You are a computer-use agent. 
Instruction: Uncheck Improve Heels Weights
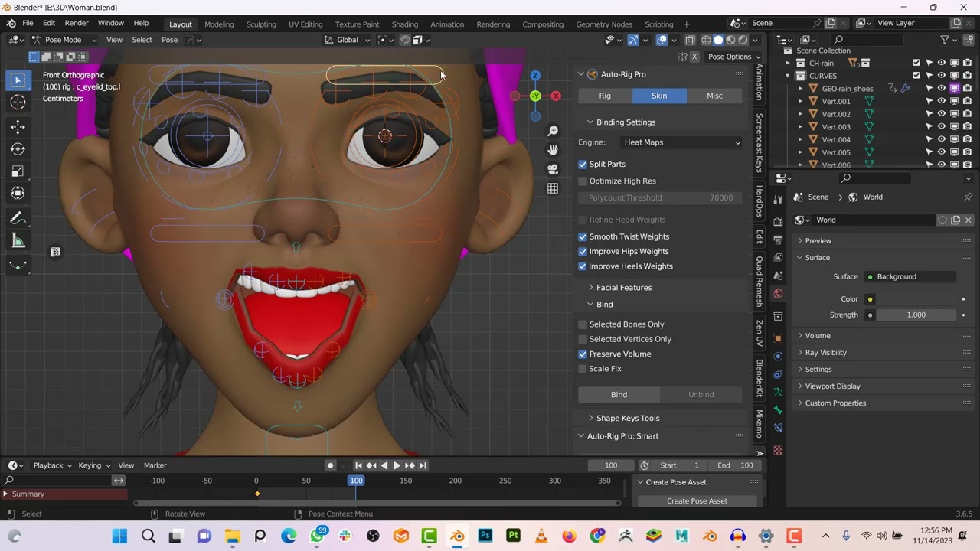(x=583, y=266)
